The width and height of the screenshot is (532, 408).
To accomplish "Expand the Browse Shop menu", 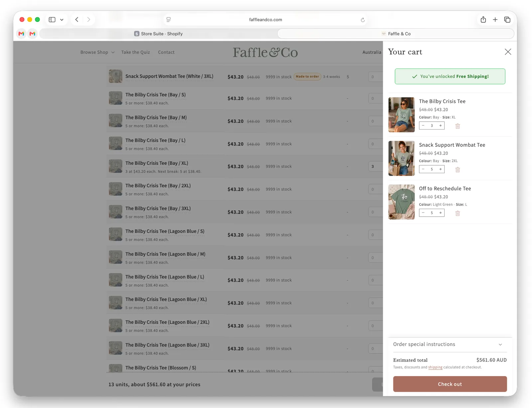I will point(97,52).
